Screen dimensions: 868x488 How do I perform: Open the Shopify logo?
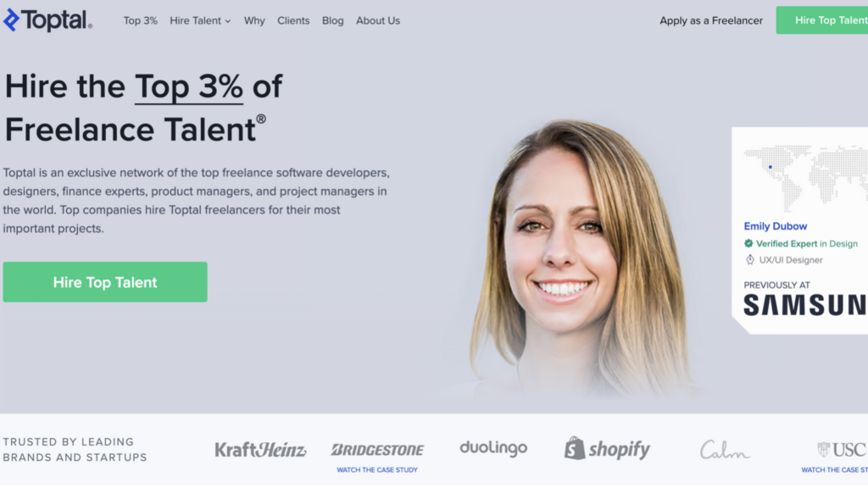point(607,449)
